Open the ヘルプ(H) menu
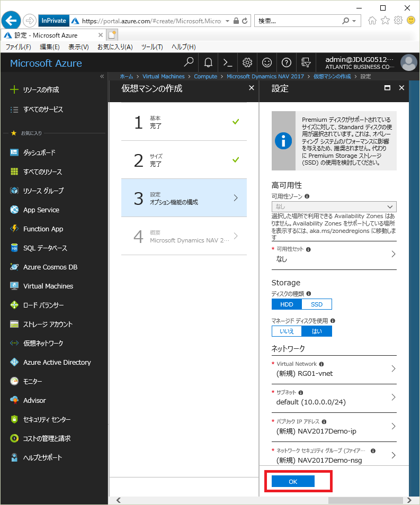Screen dimensions: 420x505 click(x=183, y=47)
